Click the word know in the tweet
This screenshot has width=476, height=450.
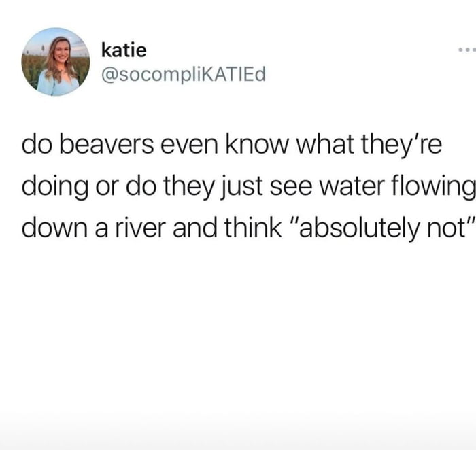[256, 144]
